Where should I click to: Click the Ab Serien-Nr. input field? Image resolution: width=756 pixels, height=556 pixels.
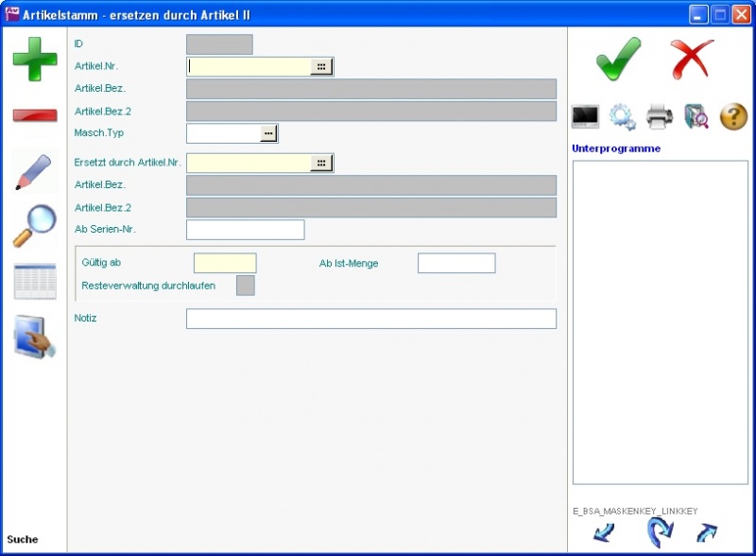pyautogui.click(x=245, y=230)
